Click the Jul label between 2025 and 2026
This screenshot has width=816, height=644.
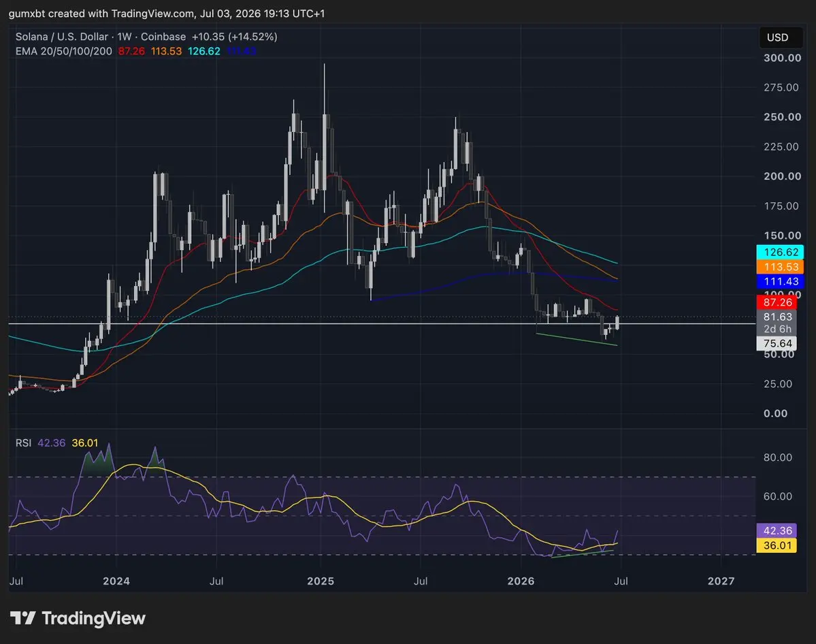(x=421, y=581)
